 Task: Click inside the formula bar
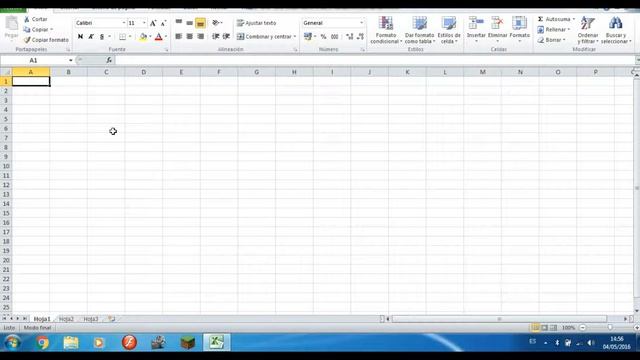coord(375,60)
